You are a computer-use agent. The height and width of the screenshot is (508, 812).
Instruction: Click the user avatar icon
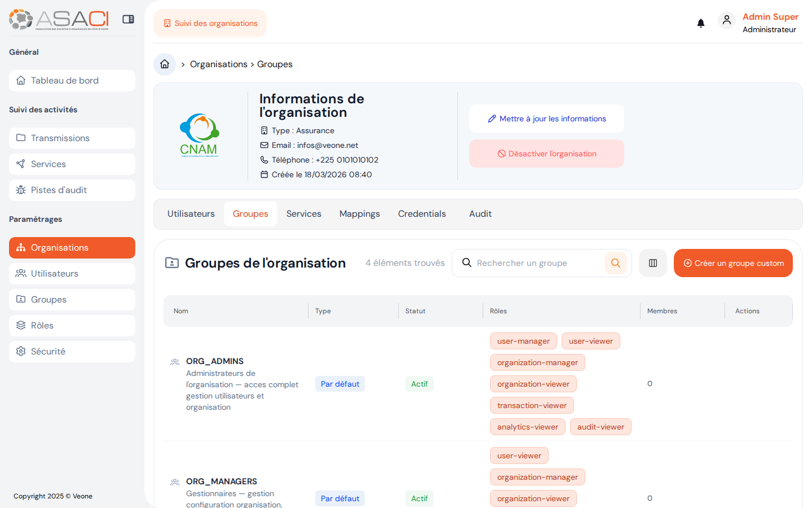pyautogui.click(x=727, y=20)
